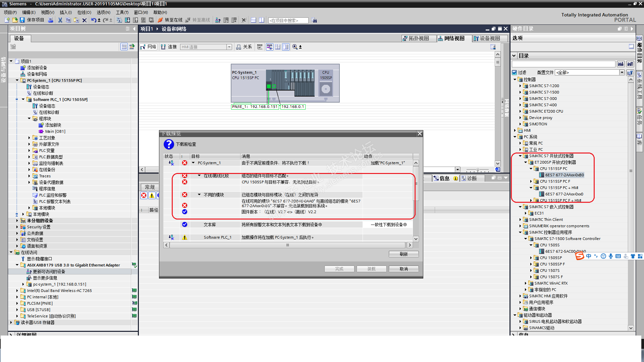The width and height of the screenshot is (644, 362).
Task: Toggle the firmware version check mark row
Action: (184, 212)
